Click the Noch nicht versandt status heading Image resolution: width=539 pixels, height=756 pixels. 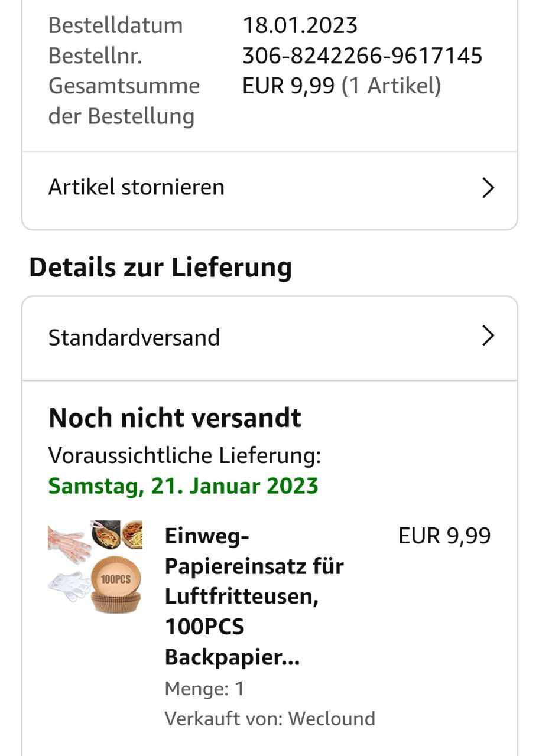175,418
